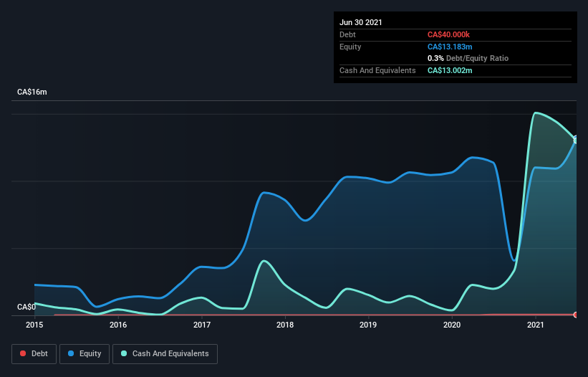Screen dimensions: 588x377
Task: Click the 2017 x-axis label
Action: (202, 325)
